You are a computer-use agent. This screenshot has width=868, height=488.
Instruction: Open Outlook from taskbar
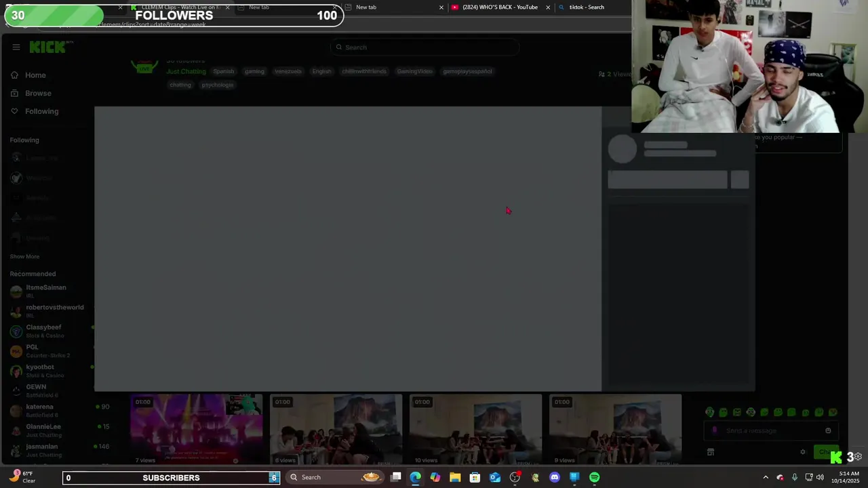[495, 477]
